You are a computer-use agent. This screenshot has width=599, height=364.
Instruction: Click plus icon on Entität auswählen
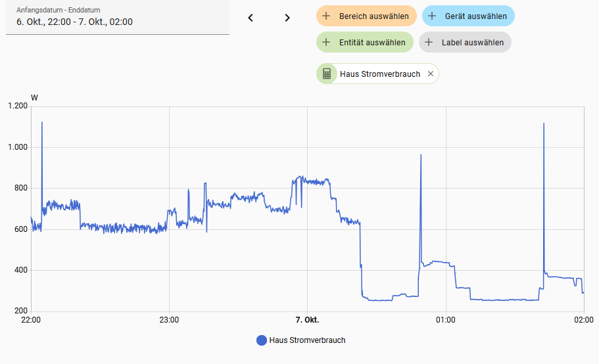[327, 42]
